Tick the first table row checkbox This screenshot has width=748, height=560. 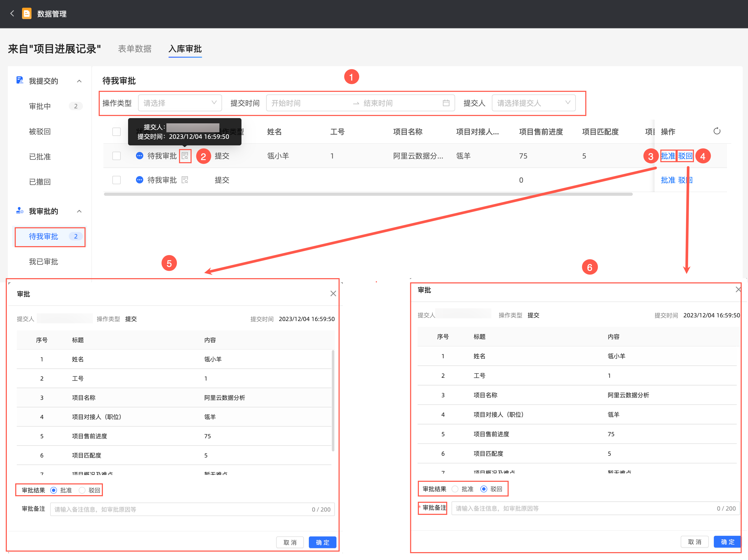pyautogui.click(x=116, y=156)
